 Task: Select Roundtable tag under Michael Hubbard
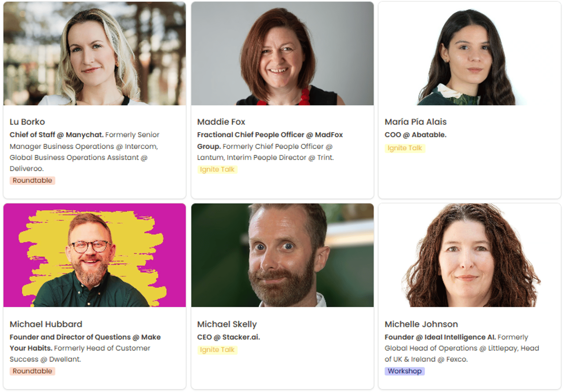click(x=32, y=371)
